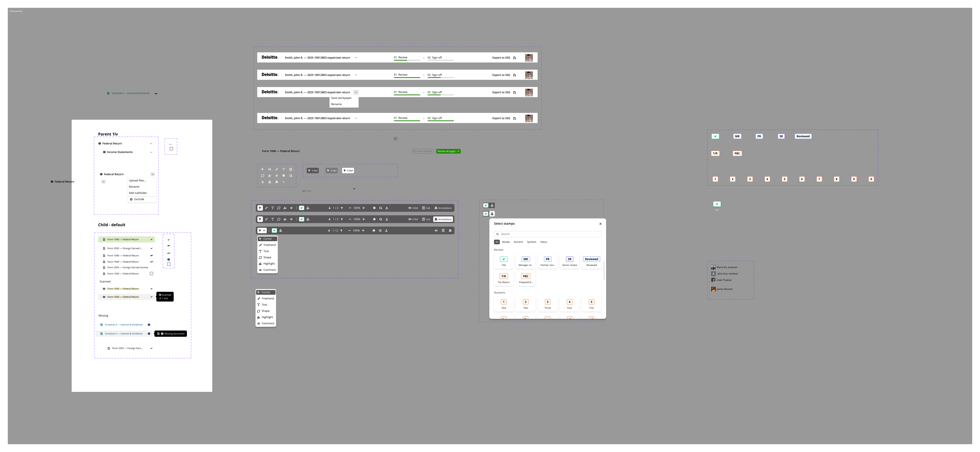Click the Review all pages button

pos(448,151)
